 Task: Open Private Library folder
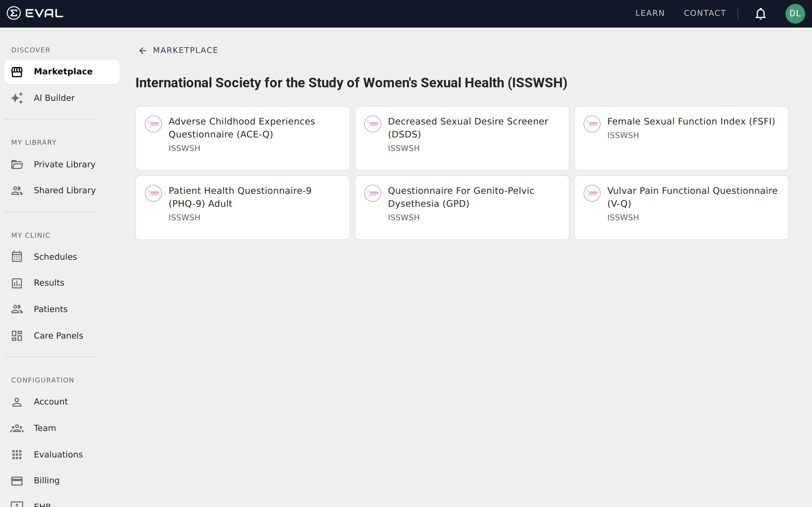tap(64, 164)
